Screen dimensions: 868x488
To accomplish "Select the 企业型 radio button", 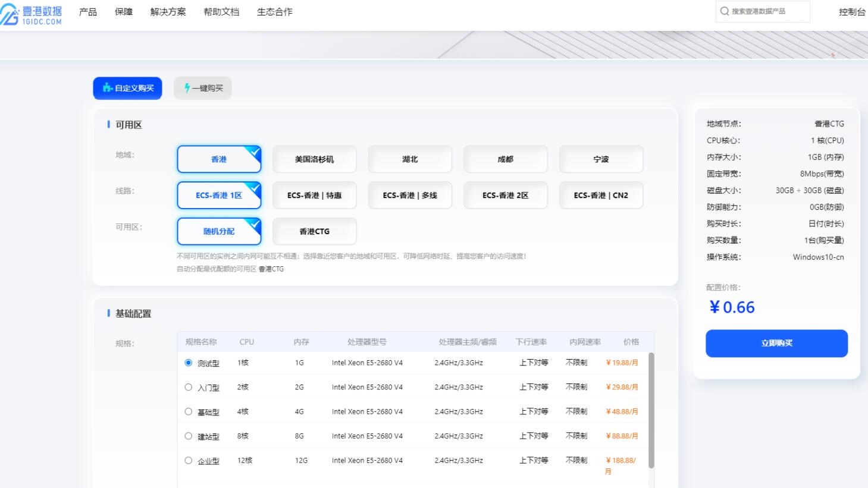I will (189, 460).
